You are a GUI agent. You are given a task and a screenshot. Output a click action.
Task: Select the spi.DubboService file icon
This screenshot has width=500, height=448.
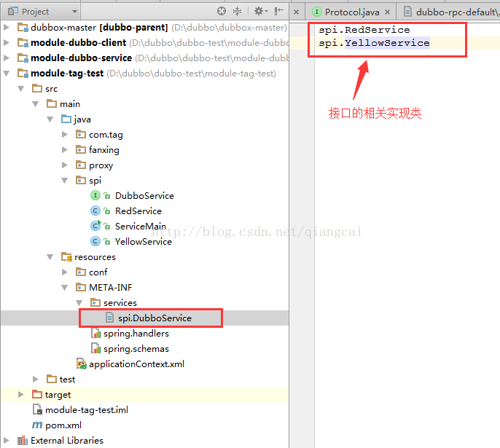(109, 318)
